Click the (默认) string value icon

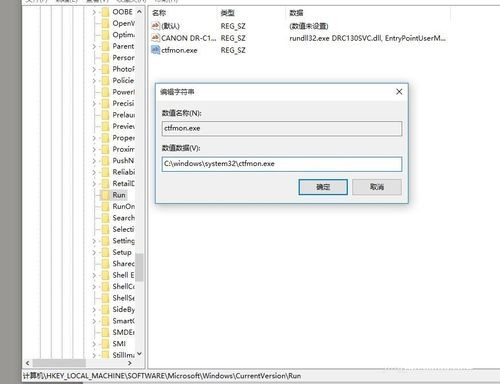point(155,26)
